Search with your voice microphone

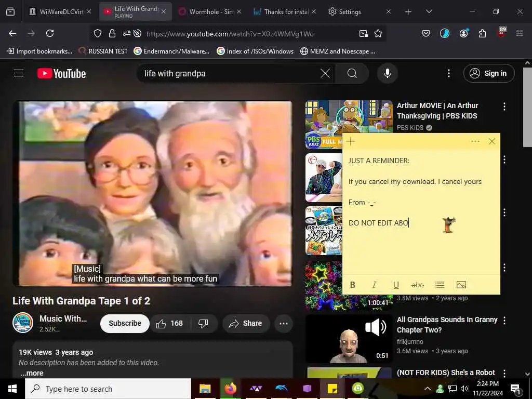click(387, 73)
